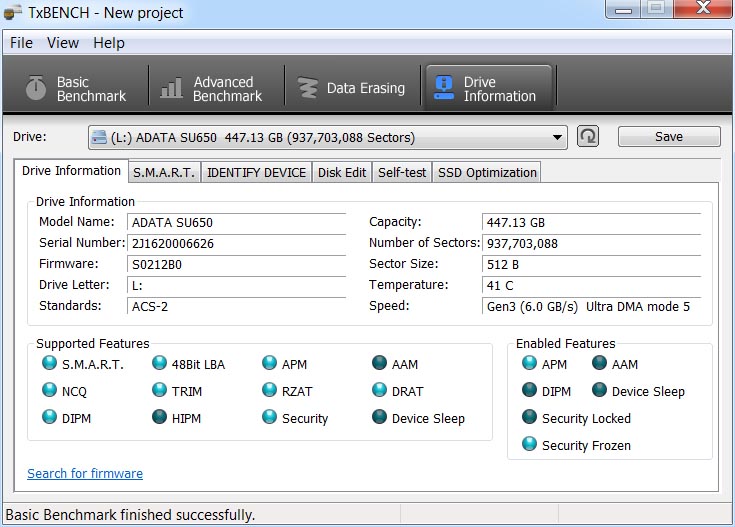
Task: Click the Security supported feature indicator
Action: (x=270, y=417)
